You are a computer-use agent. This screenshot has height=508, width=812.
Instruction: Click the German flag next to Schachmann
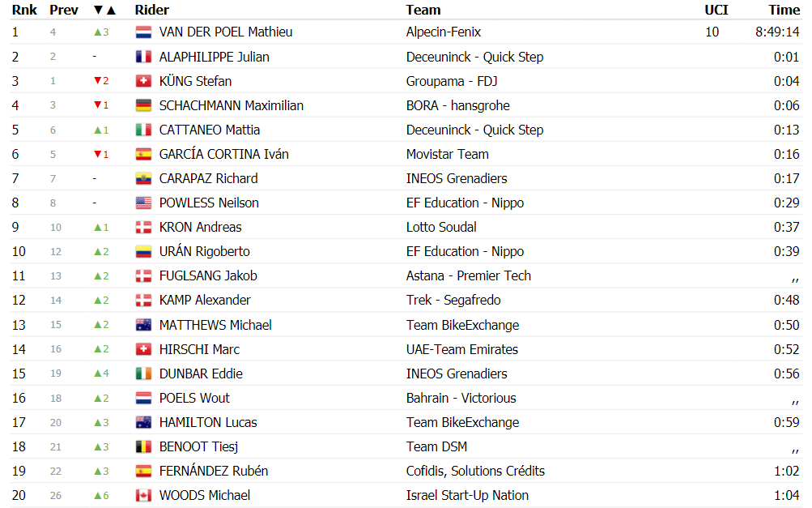143,105
